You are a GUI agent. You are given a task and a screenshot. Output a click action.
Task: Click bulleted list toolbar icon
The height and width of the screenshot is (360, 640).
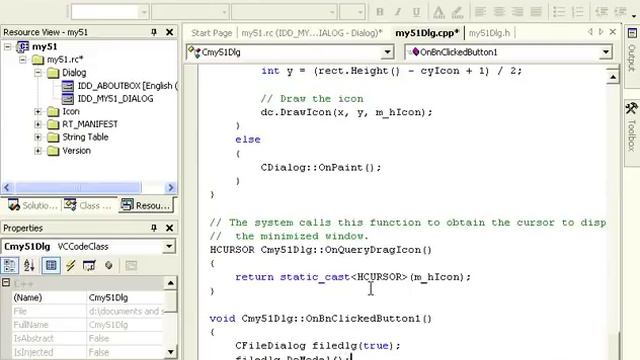point(559,12)
